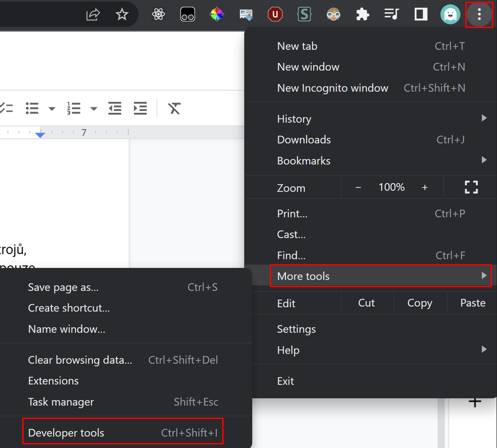Toggle fullscreen mode in Zoom row
This screenshot has height=448, width=497.
[x=471, y=187]
